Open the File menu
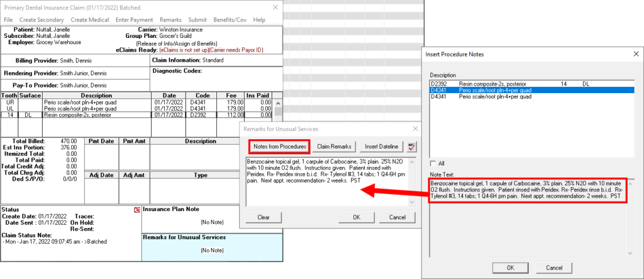 tap(8, 20)
